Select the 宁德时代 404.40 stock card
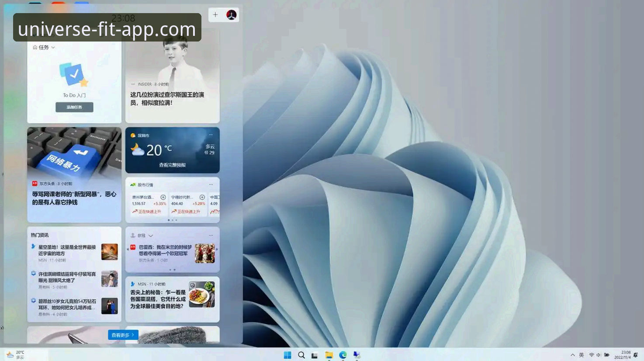 tap(188, 204)
